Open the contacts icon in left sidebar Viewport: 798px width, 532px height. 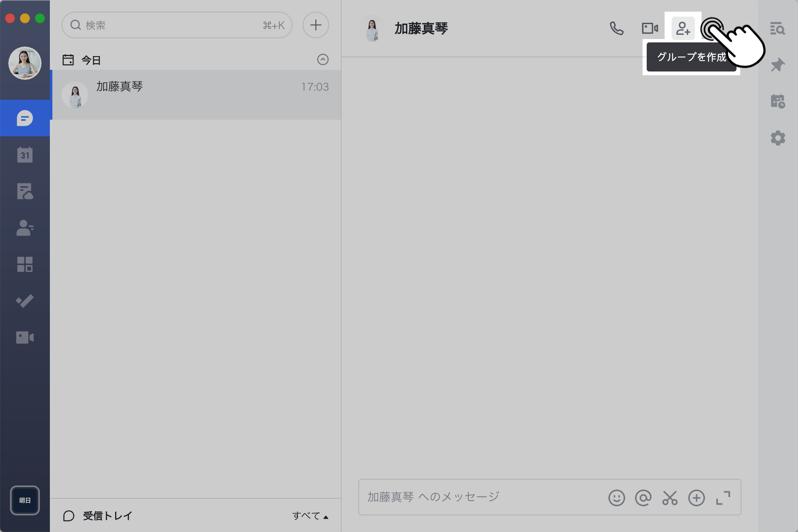tap(25, 228)
